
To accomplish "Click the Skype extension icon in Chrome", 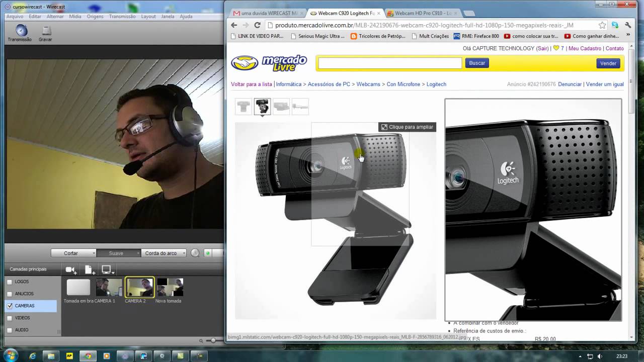I will 615,25.
